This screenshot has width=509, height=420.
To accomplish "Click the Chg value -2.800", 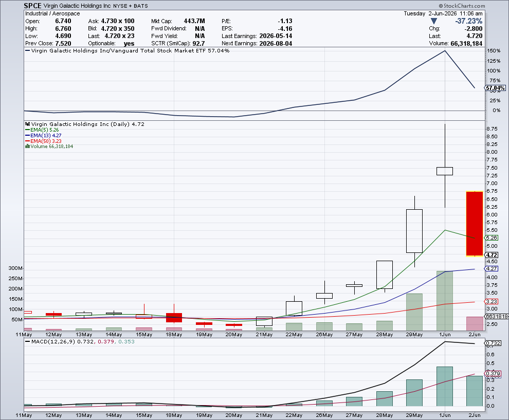I will click(474, 29).
